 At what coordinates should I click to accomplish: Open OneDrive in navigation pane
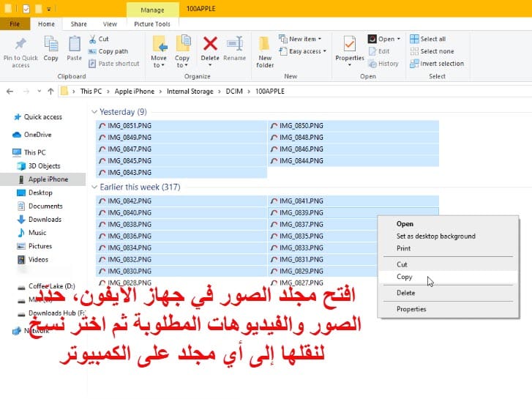[32, 135]
